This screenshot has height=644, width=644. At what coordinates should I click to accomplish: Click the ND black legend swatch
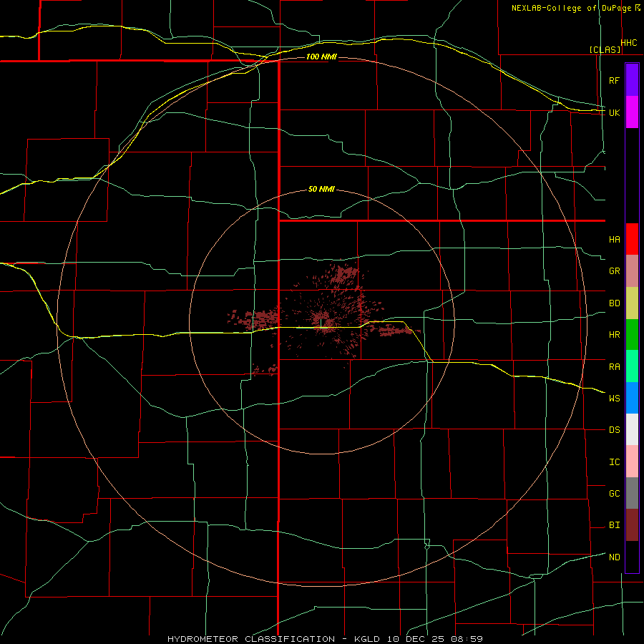632,557
